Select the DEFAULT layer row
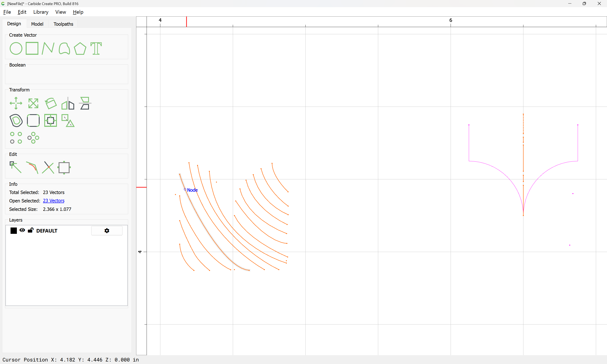This screenshot has width=607, height=364. pos(66,231)
